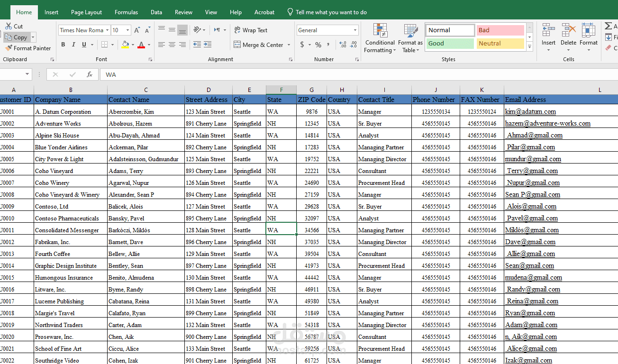Switch to the Insert tab
618x364 pixels.
click(52, 12)
